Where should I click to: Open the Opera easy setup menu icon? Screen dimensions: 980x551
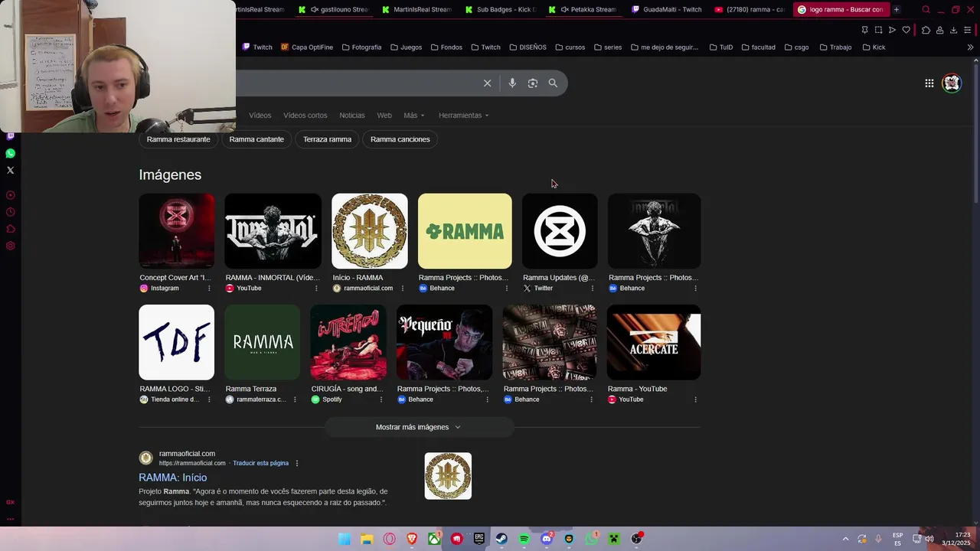[969, 30]
